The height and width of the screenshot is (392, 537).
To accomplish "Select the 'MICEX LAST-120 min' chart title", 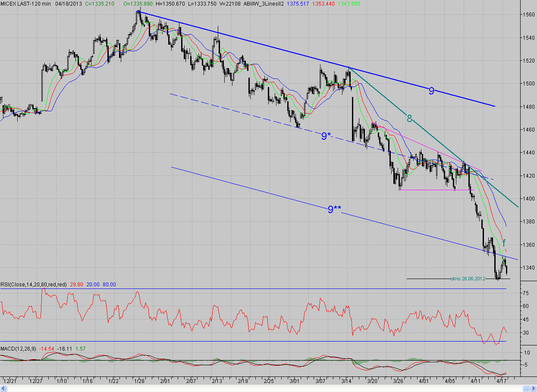I will click(26, 3).
